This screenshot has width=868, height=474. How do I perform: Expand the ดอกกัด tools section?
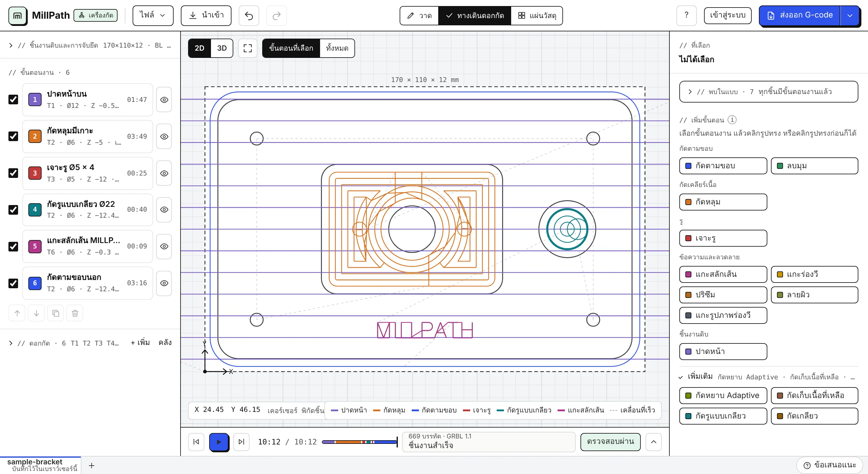[64, 343]
